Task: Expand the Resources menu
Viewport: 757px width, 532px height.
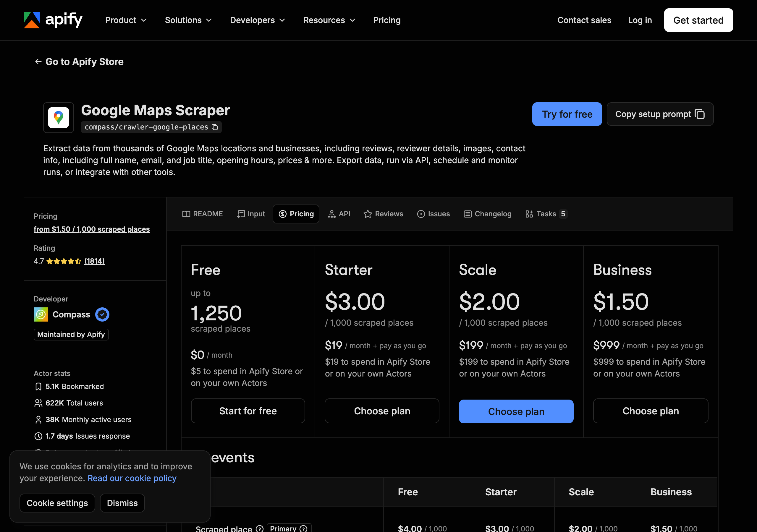Action: pyautogui.click(x=329, y=20)
